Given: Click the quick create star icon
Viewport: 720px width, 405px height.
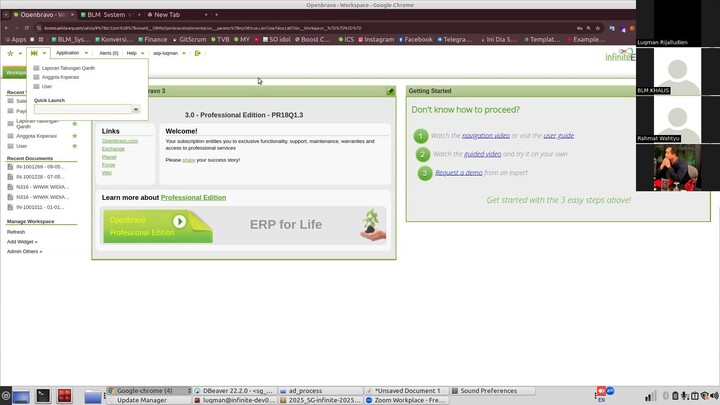Looking at the screenshot, I should tap(10, 53).
